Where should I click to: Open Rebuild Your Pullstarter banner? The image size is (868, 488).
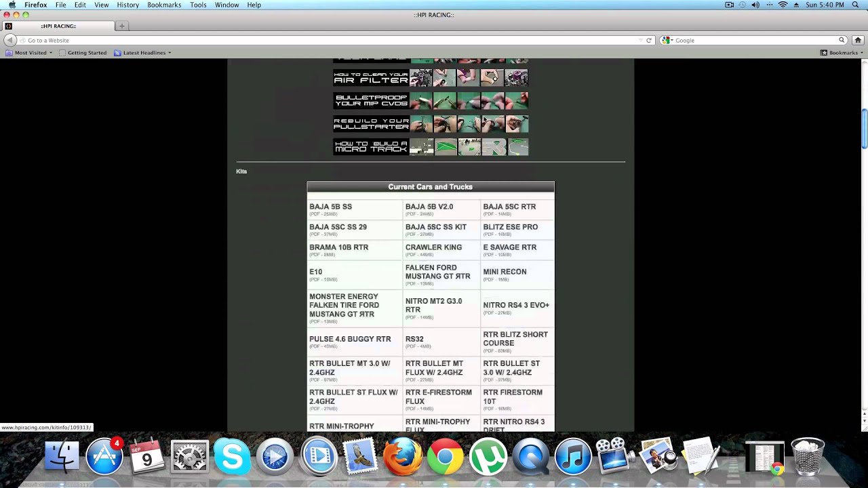[x=431, y=124]
